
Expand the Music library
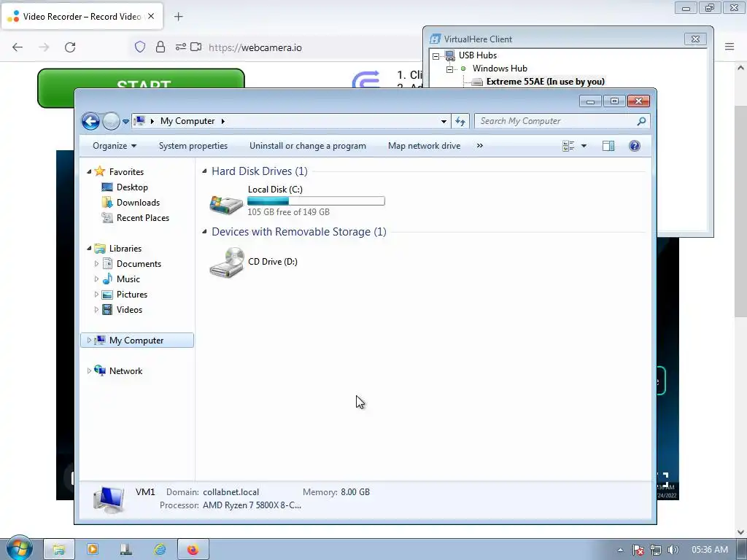click(x=97, y=279)
